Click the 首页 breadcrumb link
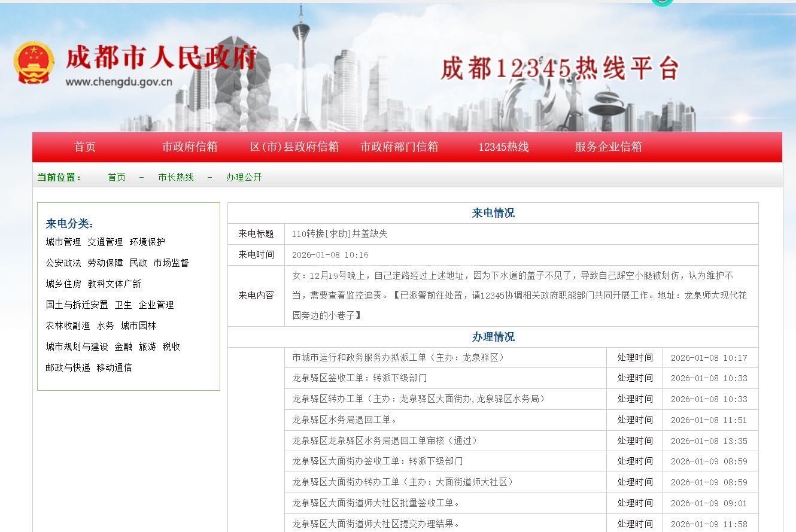This screenshot has width=796, height=532. coord(117,178)
